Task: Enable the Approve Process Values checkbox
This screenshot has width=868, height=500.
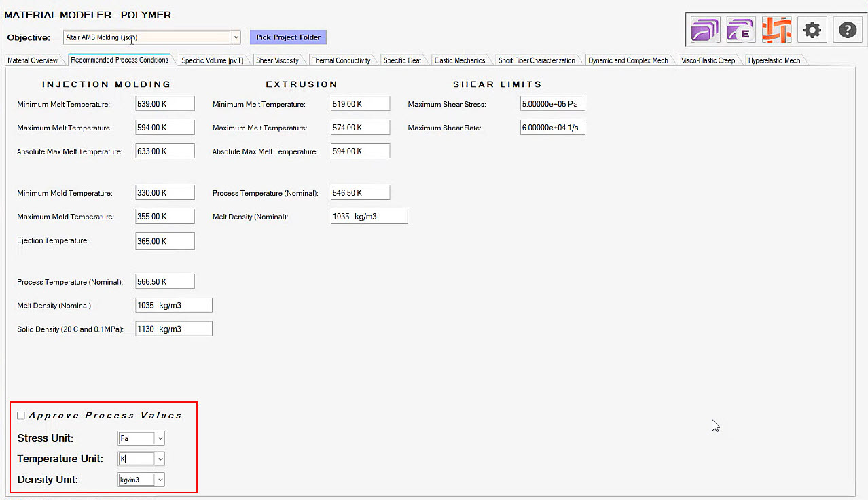Action: click(x=21, y=415)
